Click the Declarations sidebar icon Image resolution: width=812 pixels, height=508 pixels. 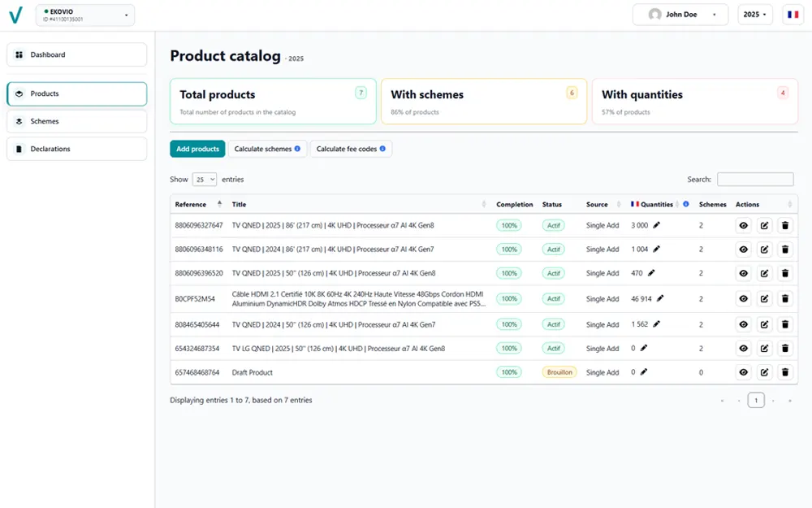point(18,149)
